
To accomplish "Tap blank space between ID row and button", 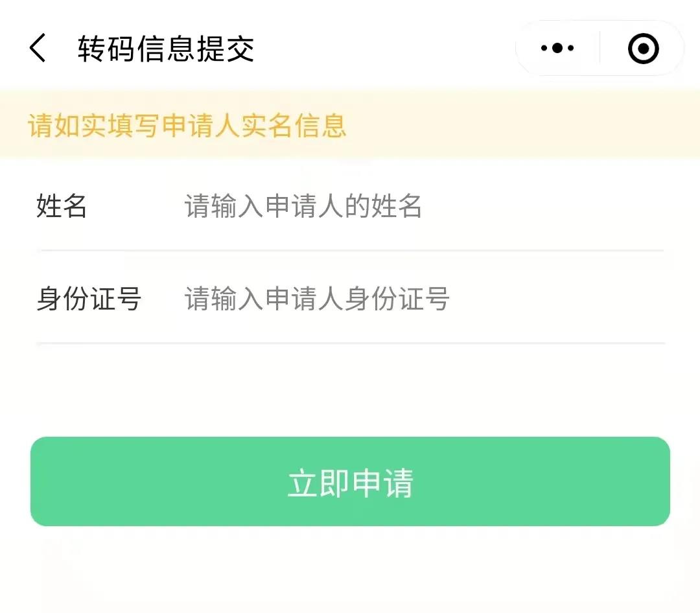I will click(x=350, y=390).
